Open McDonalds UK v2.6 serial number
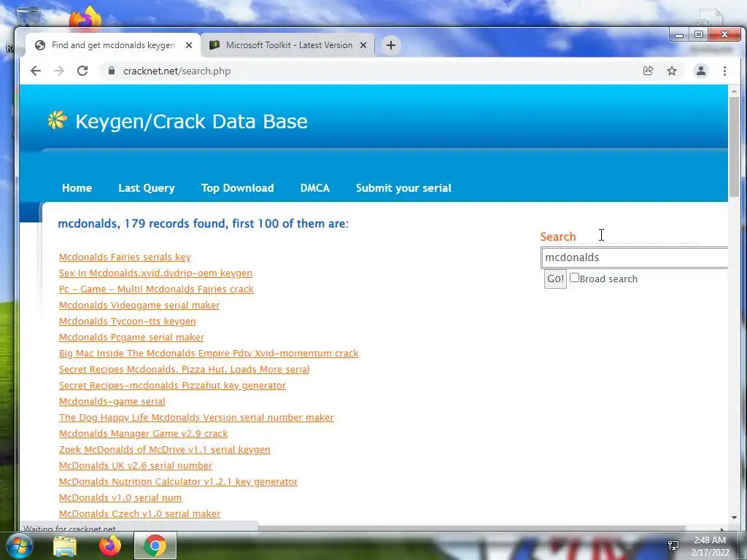This screenshot has width=747, height=560. pyautogui.click(x=136, y=466)
